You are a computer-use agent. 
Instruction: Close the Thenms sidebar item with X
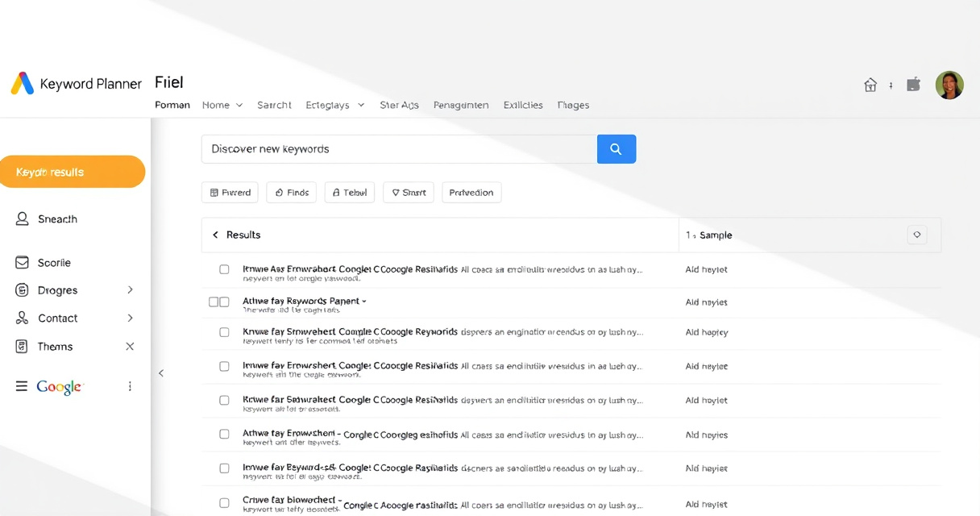130,347
